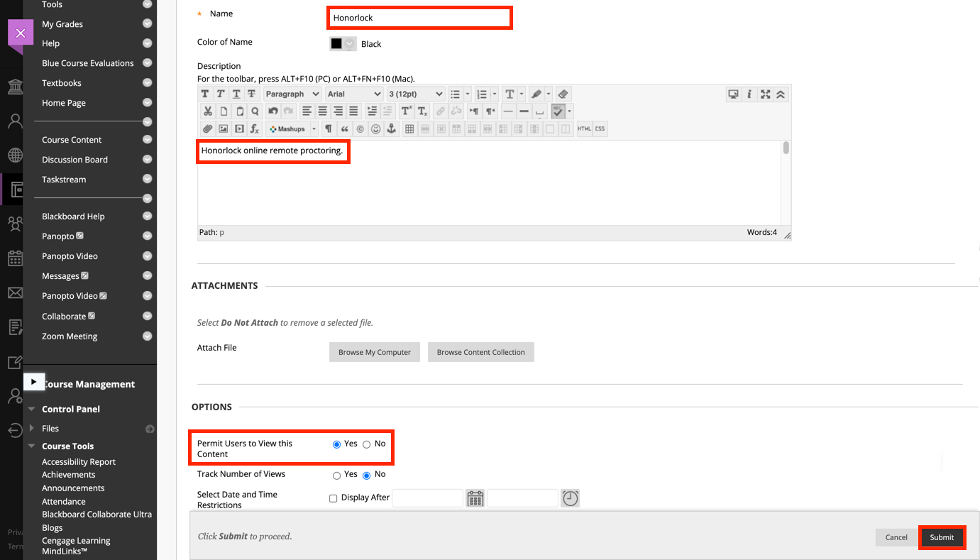Toggle fullscreen mode for the editor
This screenshot has width=980, height=560.
[765, 94]
